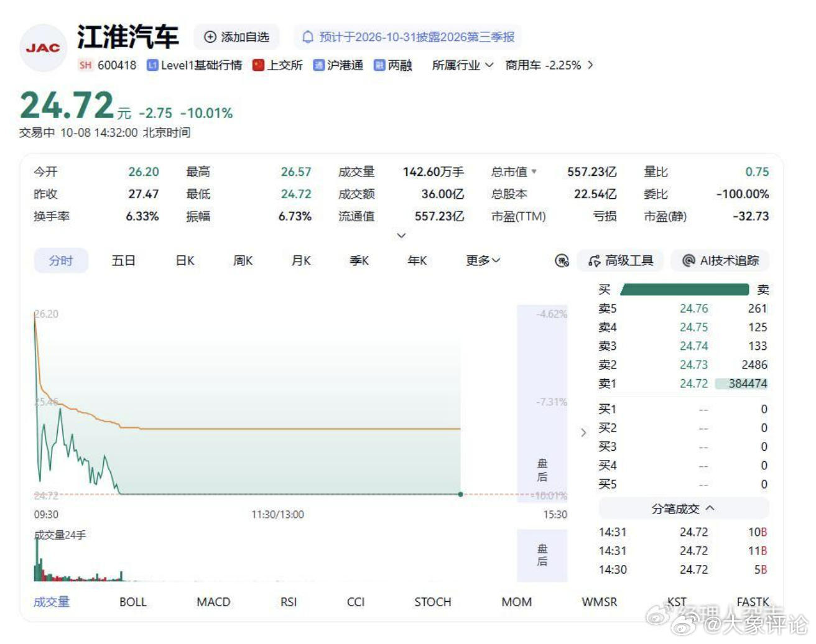This screenshot has height=644, width=816.
Task: Expand the 所属行业 dropdown
Action: [463, 65]
